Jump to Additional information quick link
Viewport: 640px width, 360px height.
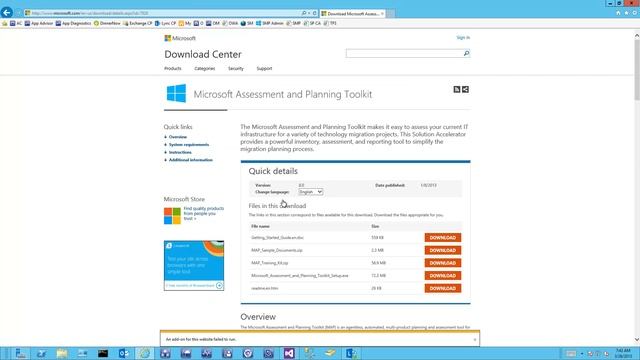click(191, 160)
